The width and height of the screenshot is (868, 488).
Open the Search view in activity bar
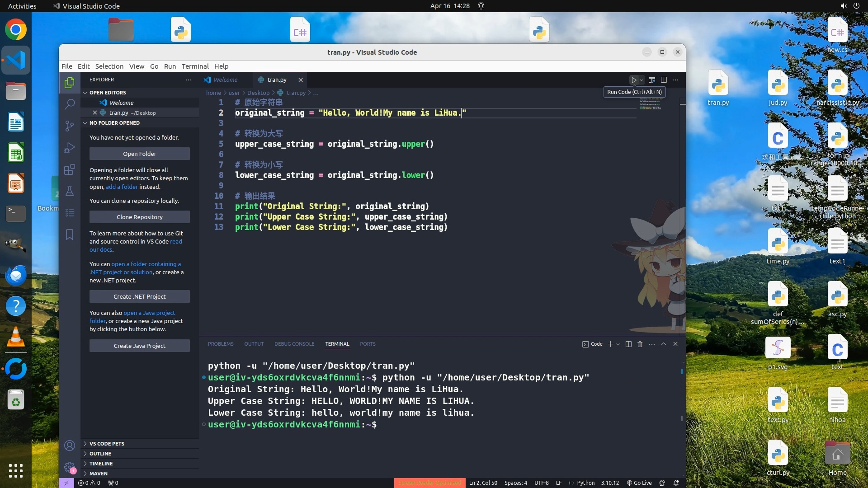(70, 104)
